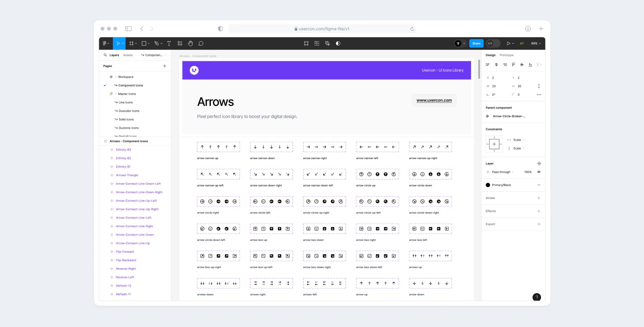Open the user avatar dropdown
The height and width of the screenshot is (327, 644).
tap(461, 43)
